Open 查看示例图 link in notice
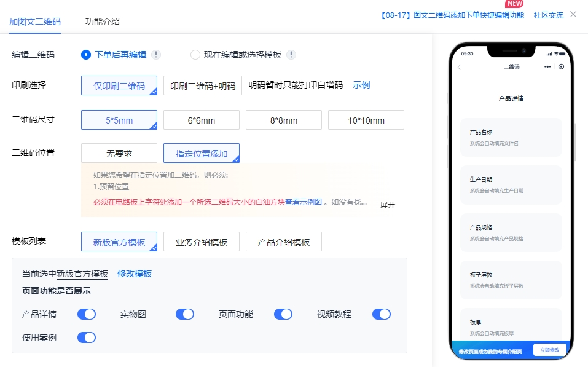Viewport: 588px width, 367px height. 304,202
